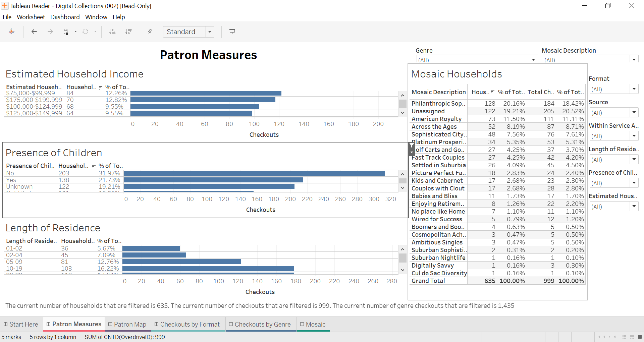Viewport: 644px width, 342px height.
Task: Click scroll up arrow in Length of Residence
Action: tap(403, 249)
